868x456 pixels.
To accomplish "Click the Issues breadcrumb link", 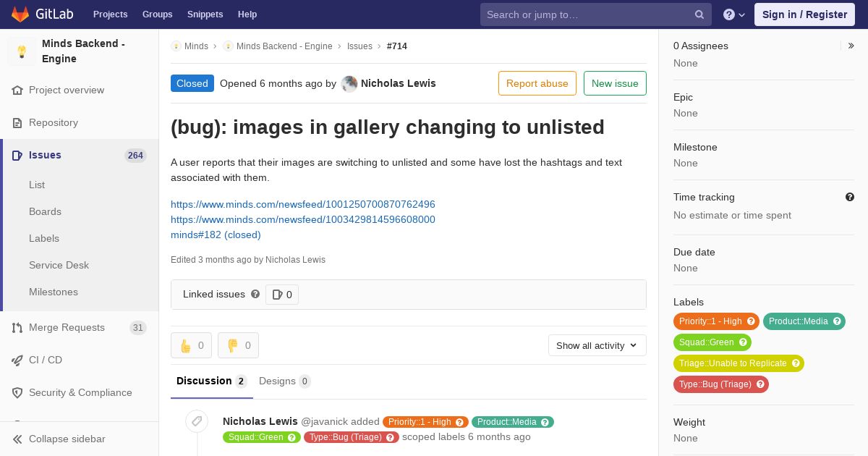I will click(359, 46).
